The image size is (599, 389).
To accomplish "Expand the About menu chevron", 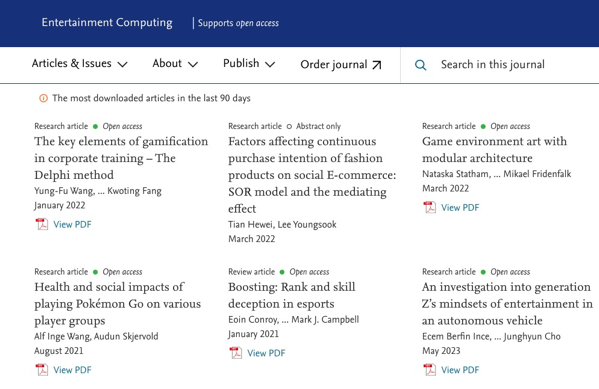I will click(193, 65).
